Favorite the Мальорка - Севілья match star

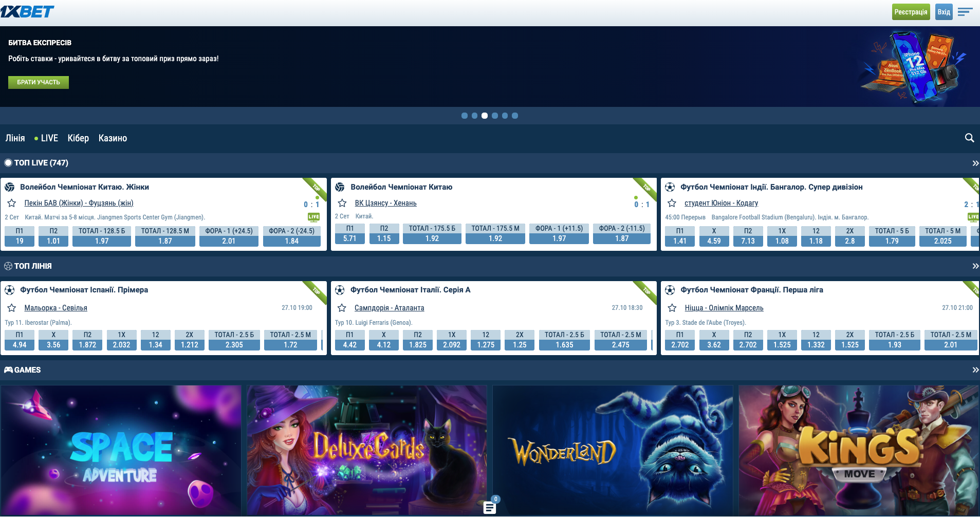(x=11, y=308)
